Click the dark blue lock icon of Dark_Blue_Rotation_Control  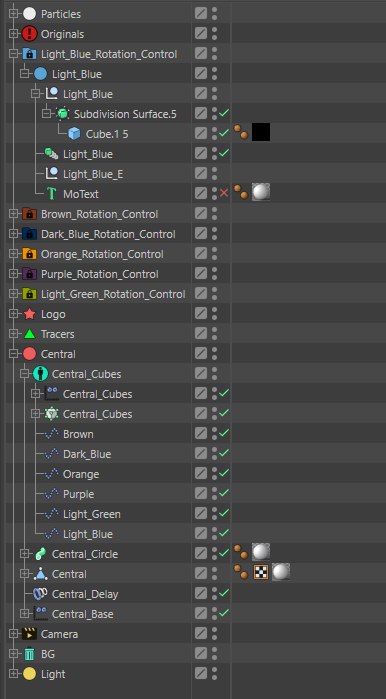pos(29,234)
